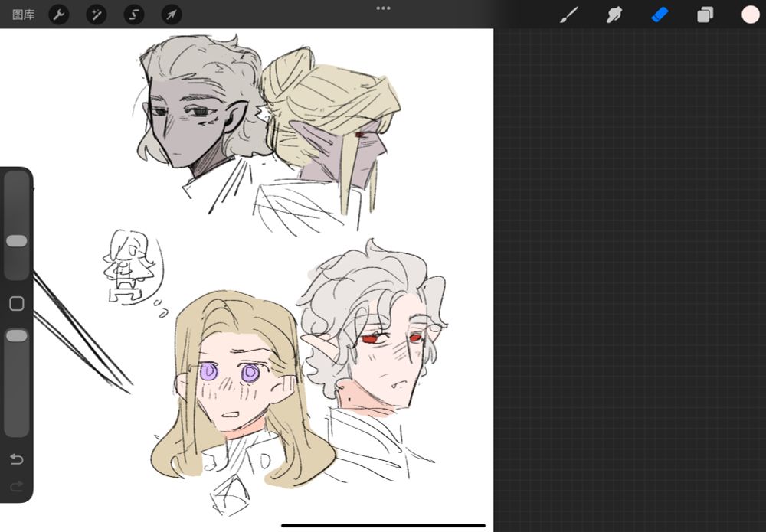Redo the last undone stroke
The width and height of the screenshot is (766, 532).
click(17, 486)
